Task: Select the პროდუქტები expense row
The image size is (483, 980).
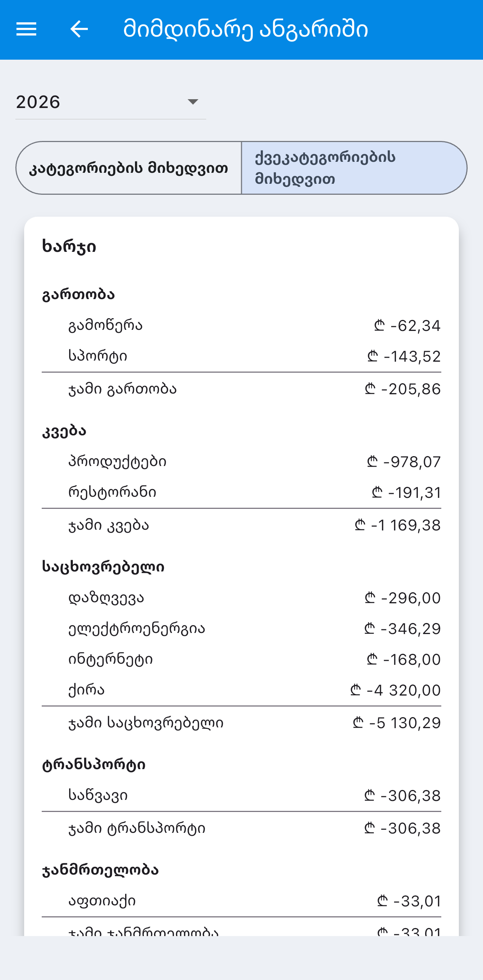Action: pyautogui.click(x=241, y=462)
